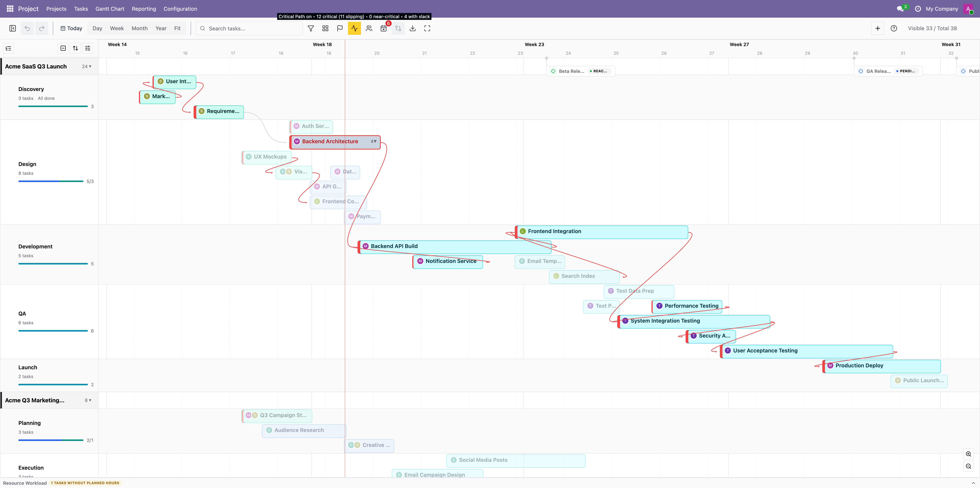Enter fullscreen mode
The height and width of the screenshot is (488, 980).
[x=427, y=28]
